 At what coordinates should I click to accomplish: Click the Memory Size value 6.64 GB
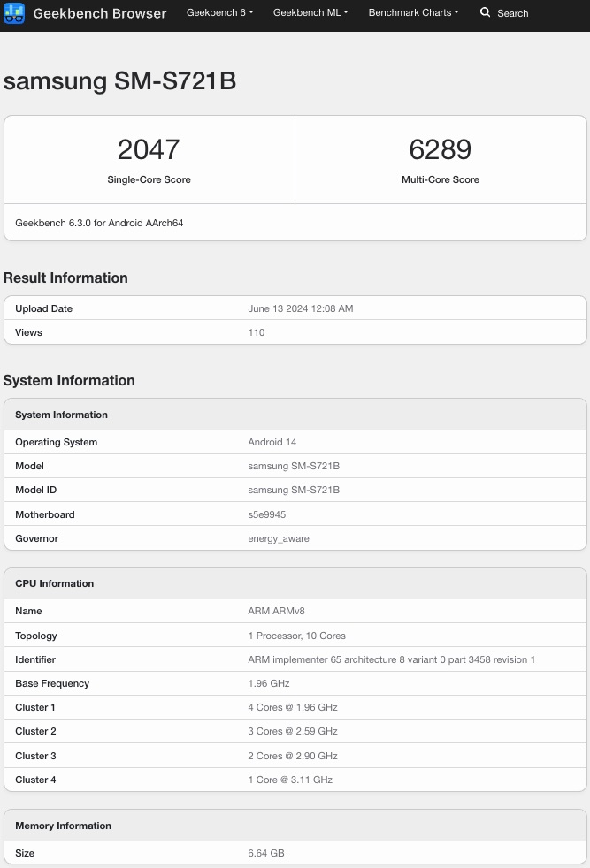point(265,853)
